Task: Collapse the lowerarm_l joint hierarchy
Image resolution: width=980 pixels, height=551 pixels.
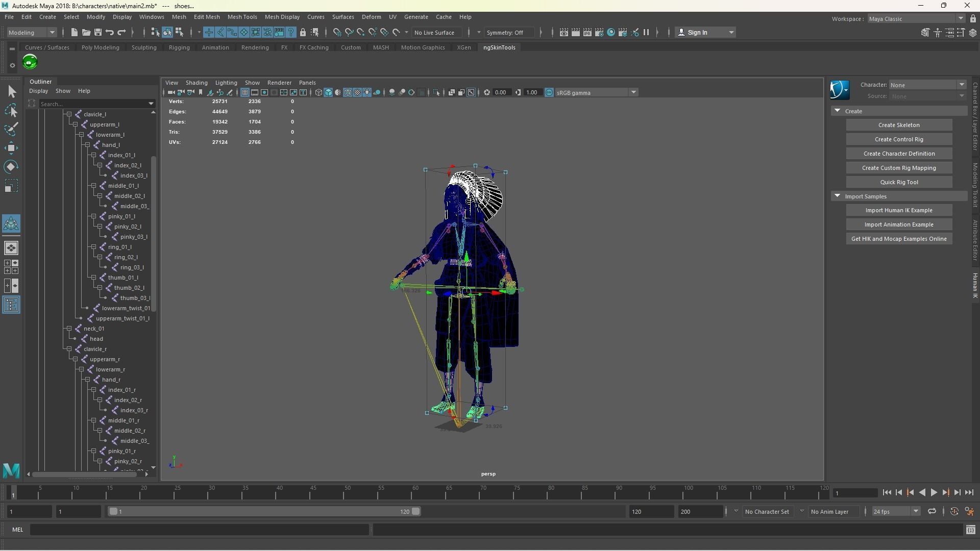Action: (x=81, y=134)
